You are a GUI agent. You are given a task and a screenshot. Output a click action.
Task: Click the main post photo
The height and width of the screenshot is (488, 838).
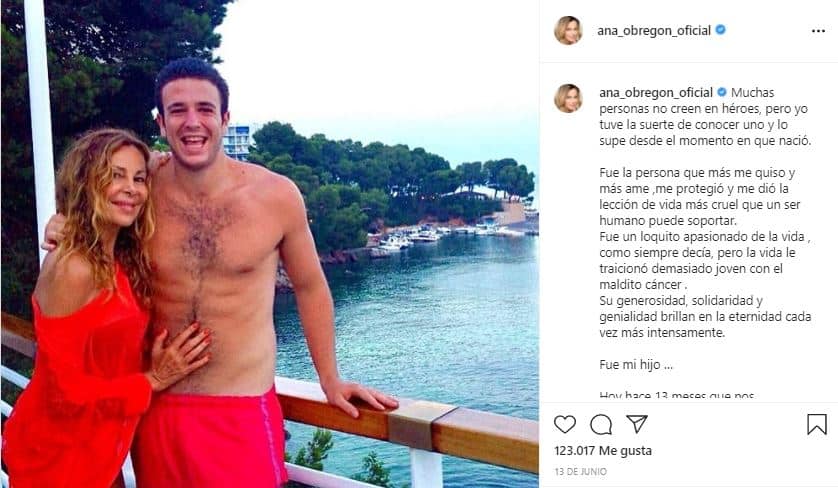(x=270, y=244)
